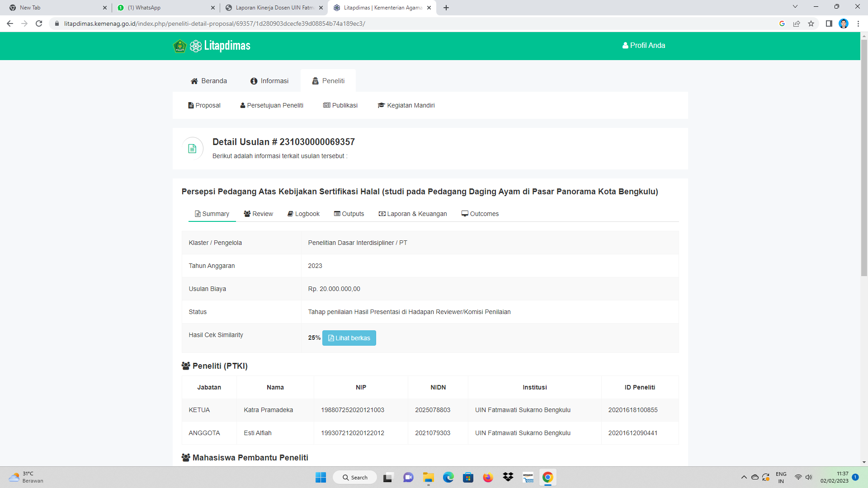
Task: Open Chrome three-dot menu
Action: pos(858,23)
